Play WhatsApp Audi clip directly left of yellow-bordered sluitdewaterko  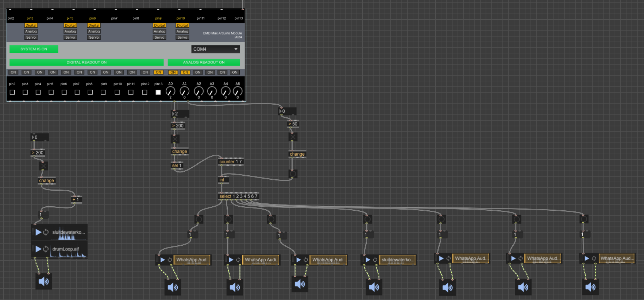[299, 260]
